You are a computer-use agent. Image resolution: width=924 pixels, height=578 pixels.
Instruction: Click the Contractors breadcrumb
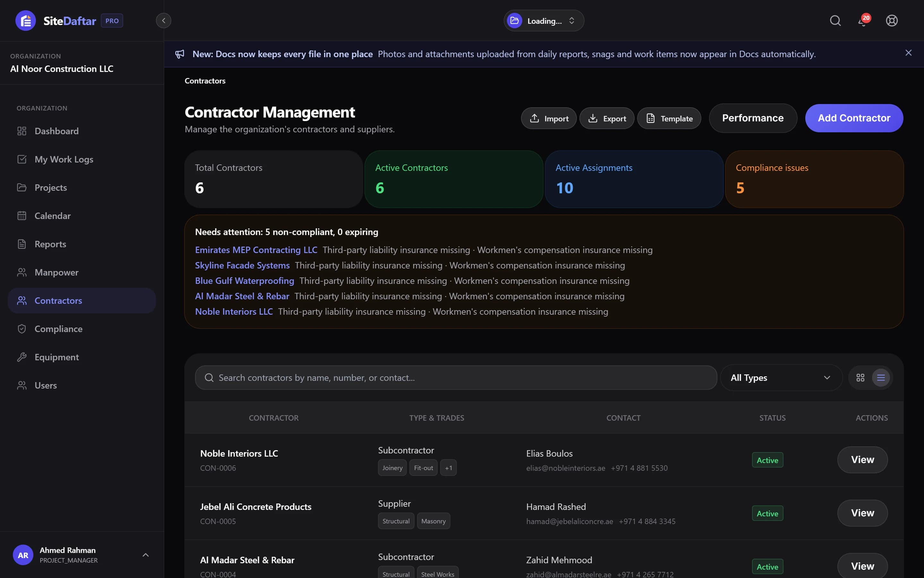click(205, 81)
